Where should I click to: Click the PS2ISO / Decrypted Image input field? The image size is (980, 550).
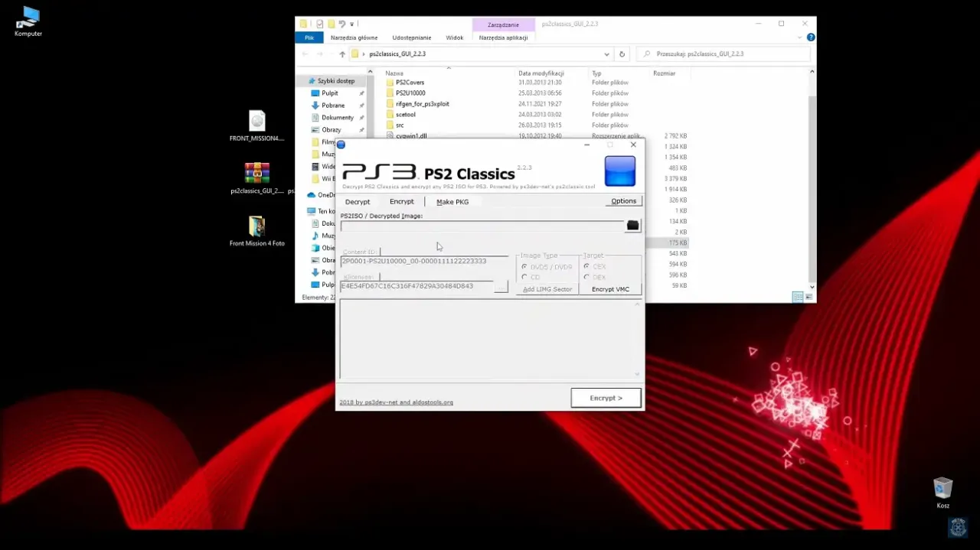click(482, 226)
